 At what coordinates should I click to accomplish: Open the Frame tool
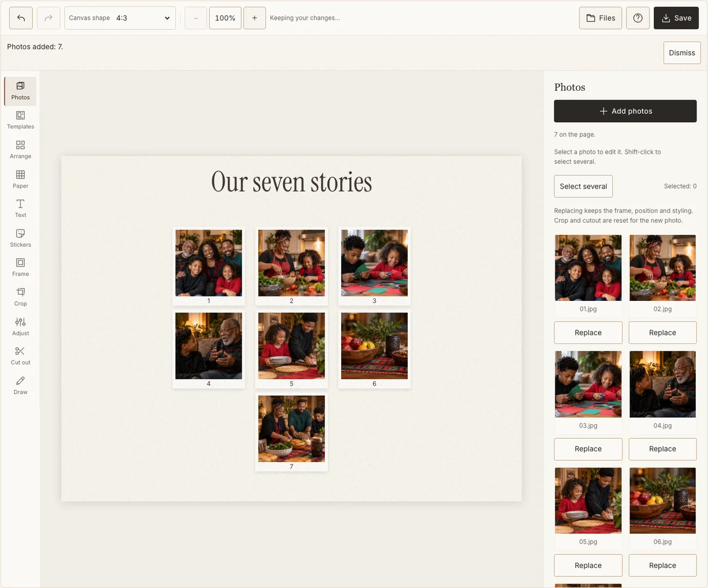pos(20,268)
